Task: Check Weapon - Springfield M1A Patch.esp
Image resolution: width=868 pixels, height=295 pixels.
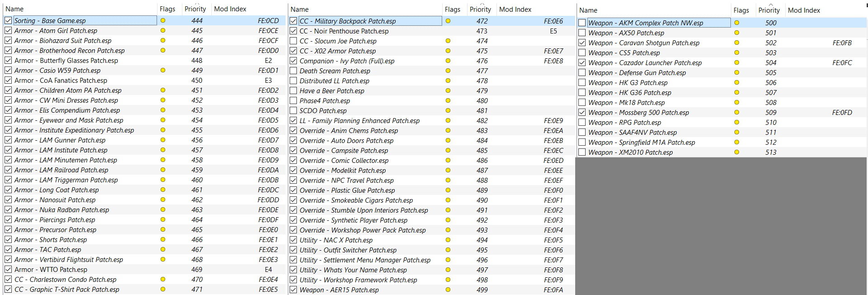Action: pos(582,142)
